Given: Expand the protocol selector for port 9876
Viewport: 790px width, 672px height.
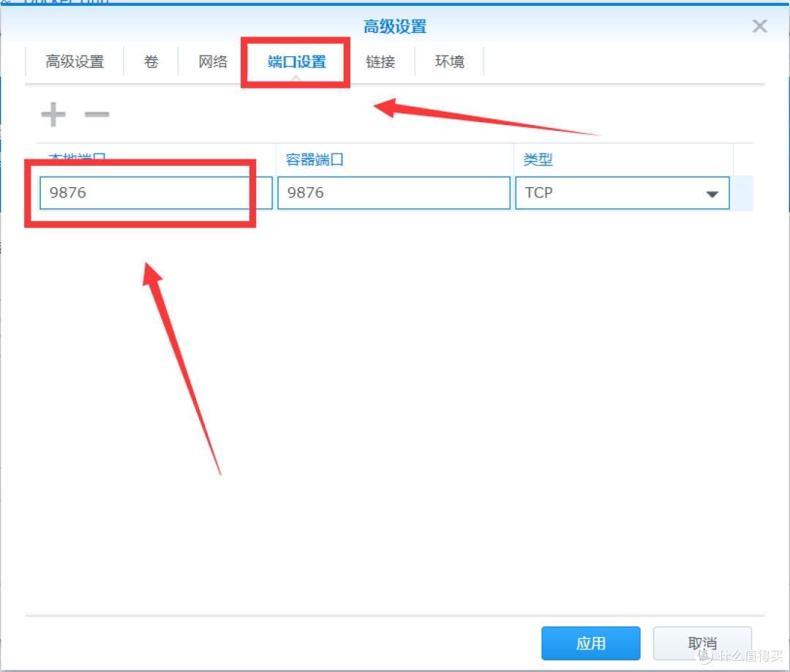Looking at the screenshot, I should 711,193.
